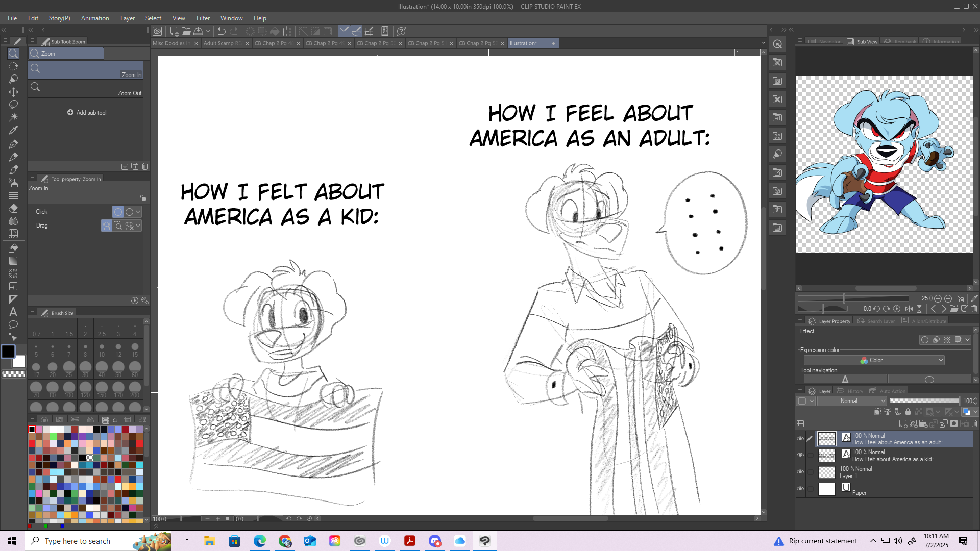Select the Eraser tool

[x=13, y=208]
